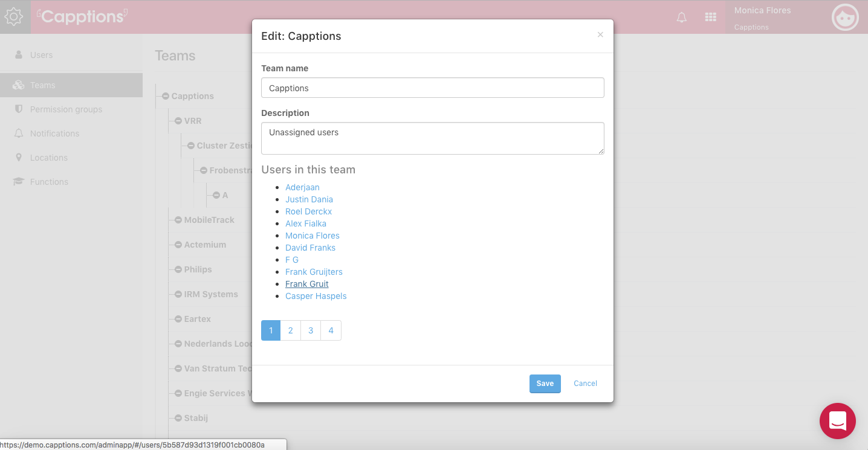Screen dimensions: 868x450
Task: Save the team changes
Action: point(545,384)
